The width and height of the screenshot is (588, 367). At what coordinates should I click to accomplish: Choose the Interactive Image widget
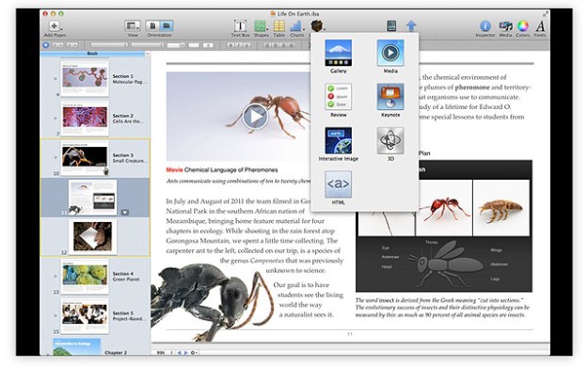coord(339,144)
